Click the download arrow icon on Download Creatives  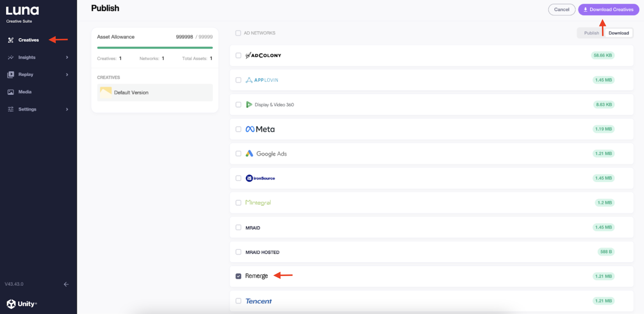(x=585, y=9)
